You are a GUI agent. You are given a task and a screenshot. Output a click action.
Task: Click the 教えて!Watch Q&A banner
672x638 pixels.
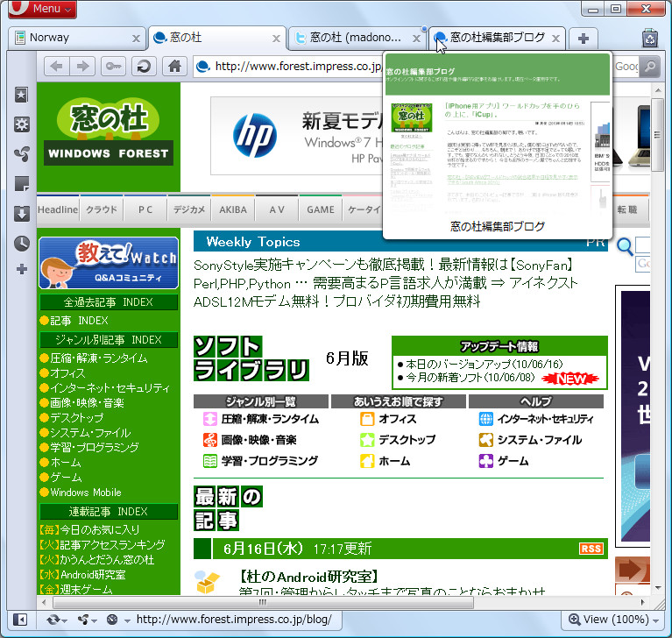[x=109, y=263]
